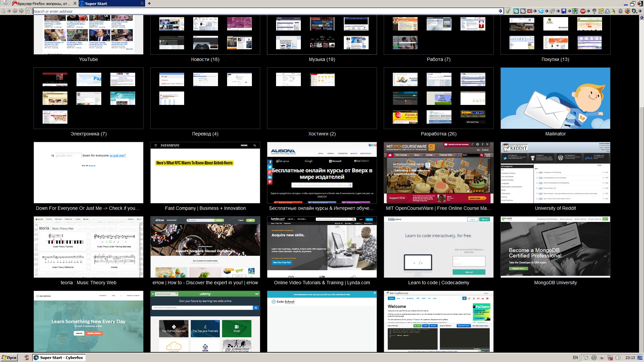Click the qBittorrent tray icon
Screen dimensions: 644x362
coord(594,358)
